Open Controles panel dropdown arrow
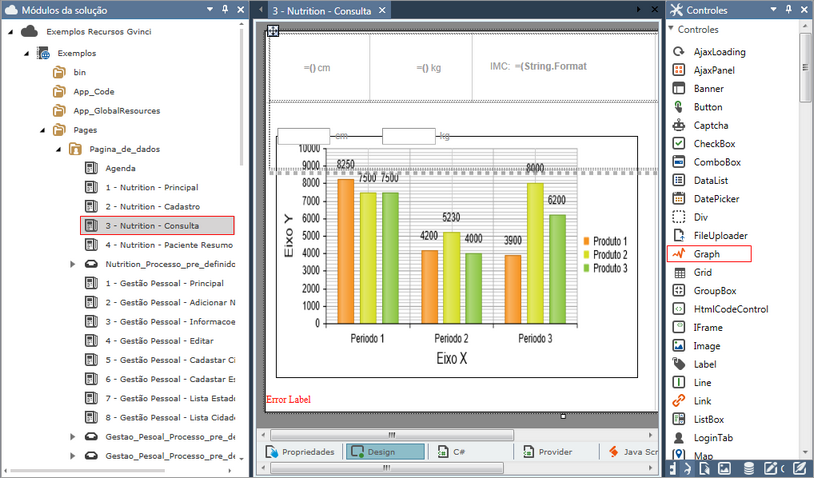This screenshot has height=478, width=814. pos(774,9)
